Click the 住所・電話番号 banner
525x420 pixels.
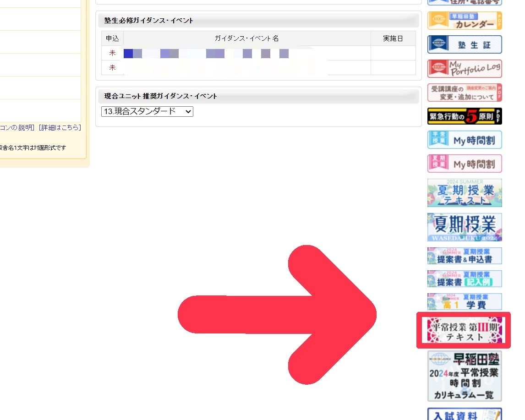point(465,2)
